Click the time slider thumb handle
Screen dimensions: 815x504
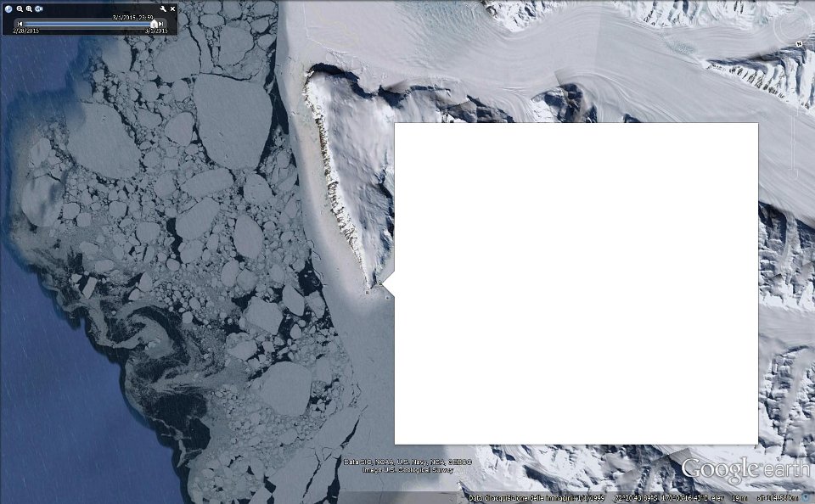click(x=154, y=24)
